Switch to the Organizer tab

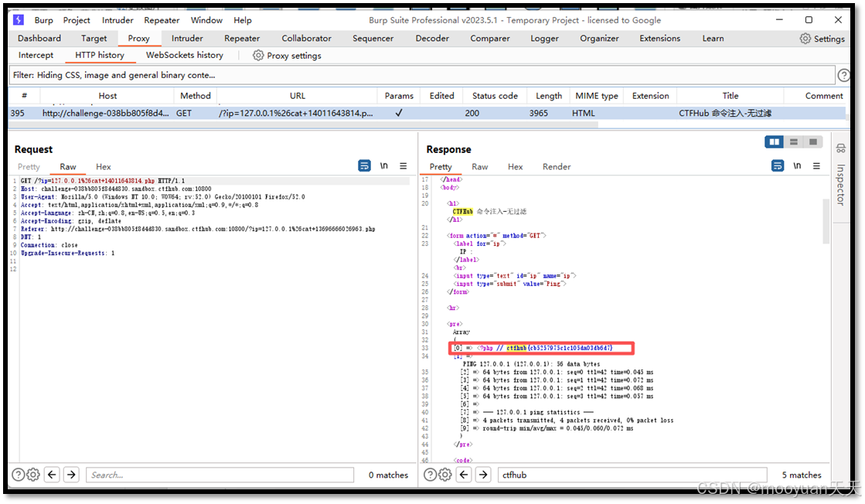click(x=599, y=39)
